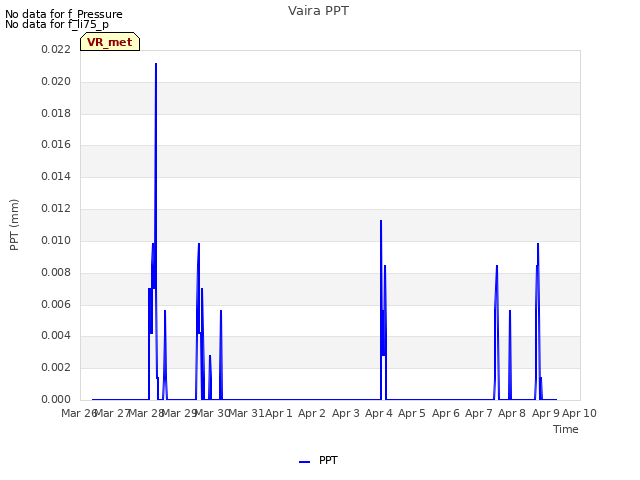Click the Apr 4 peak near 0.011
Image resolution: width=640 pixels, height=480 pixels.
[x=381, y=221]
